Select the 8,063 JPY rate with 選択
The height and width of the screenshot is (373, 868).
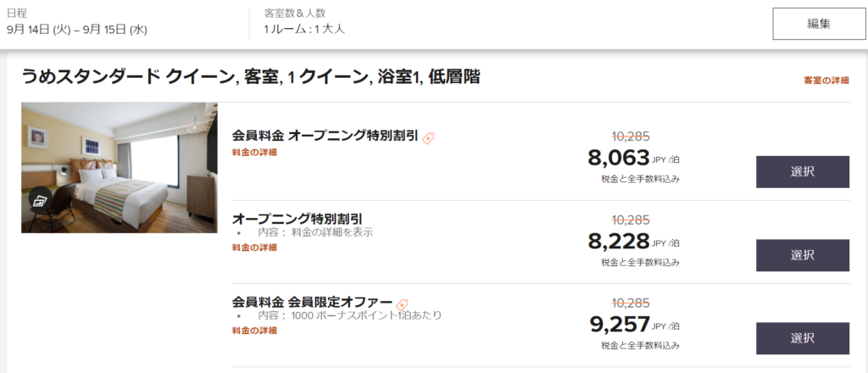coord(802,171)
